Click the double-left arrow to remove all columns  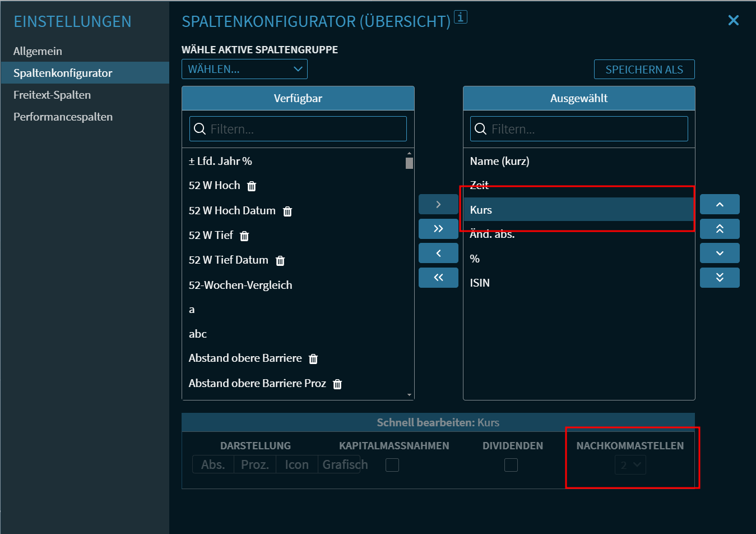pyautogui.click(x=438, y=278)
